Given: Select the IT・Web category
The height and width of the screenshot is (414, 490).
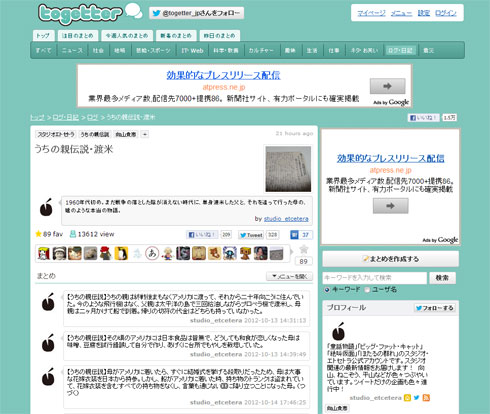Looking at the screenshot, I should [x=192, y=50].
